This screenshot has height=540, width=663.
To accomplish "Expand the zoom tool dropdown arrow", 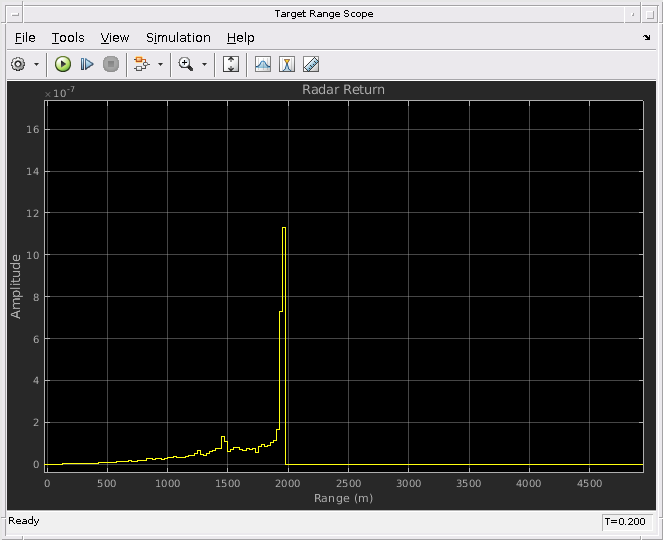I will (204, 64).
